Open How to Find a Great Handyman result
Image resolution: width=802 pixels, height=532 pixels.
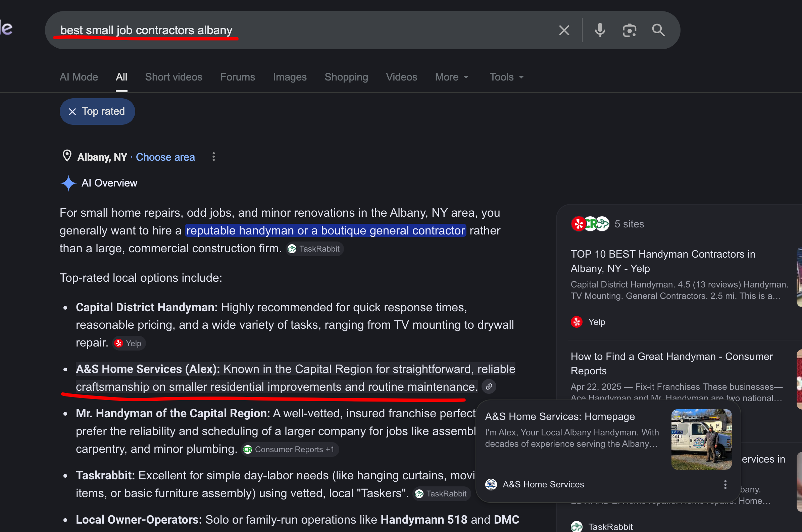pyautogui.click(x=672, y=363)
